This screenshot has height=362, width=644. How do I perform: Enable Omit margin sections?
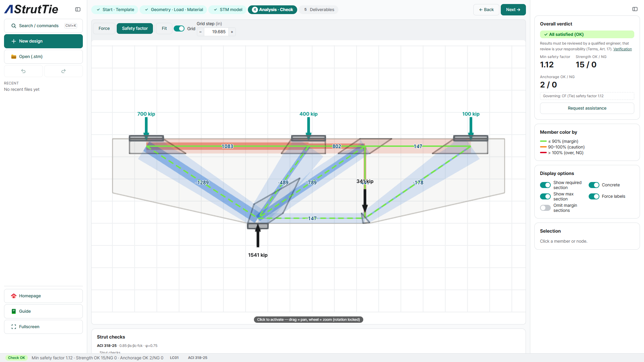point(545,208)
